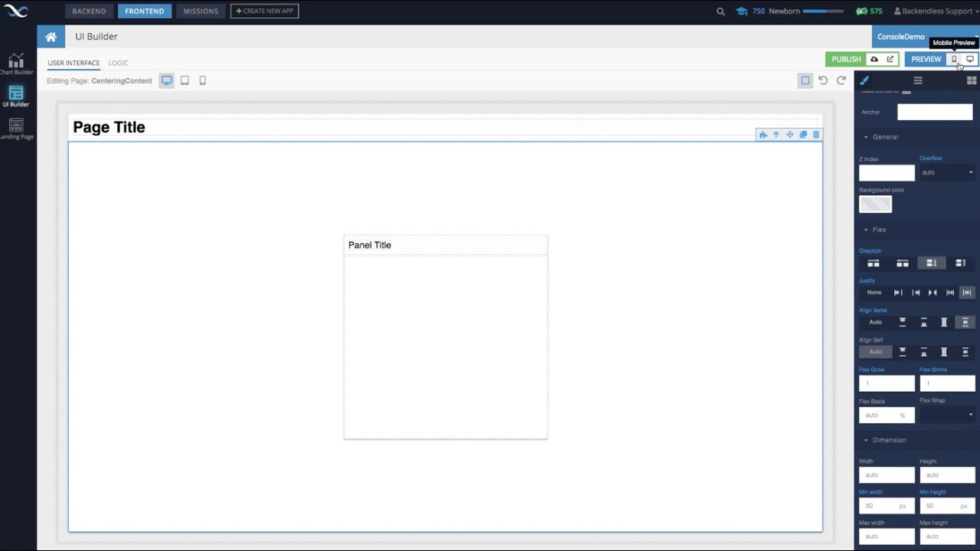This screenshot has height=551, width=980.
Task: Set Align Items to Auto
Action: [875, 322]
